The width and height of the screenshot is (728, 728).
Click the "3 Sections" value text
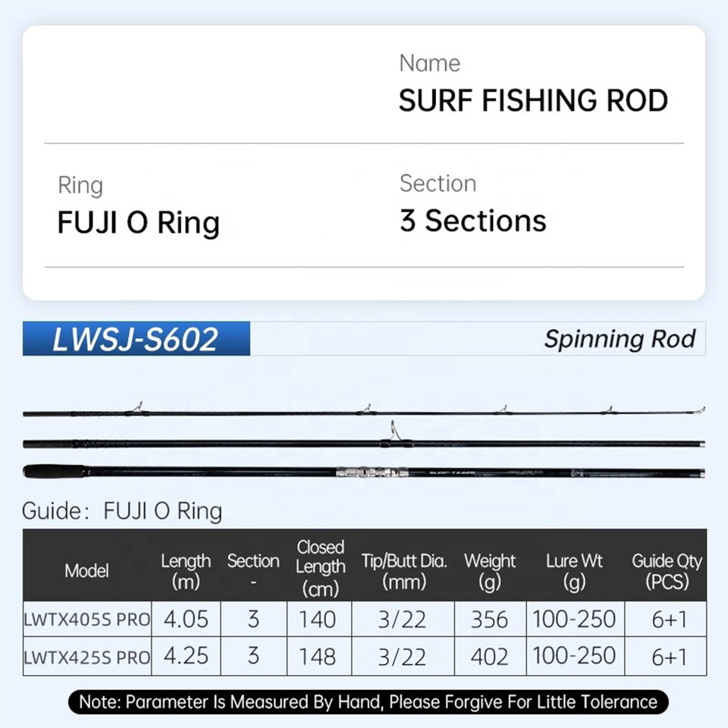tap(472, 221)
